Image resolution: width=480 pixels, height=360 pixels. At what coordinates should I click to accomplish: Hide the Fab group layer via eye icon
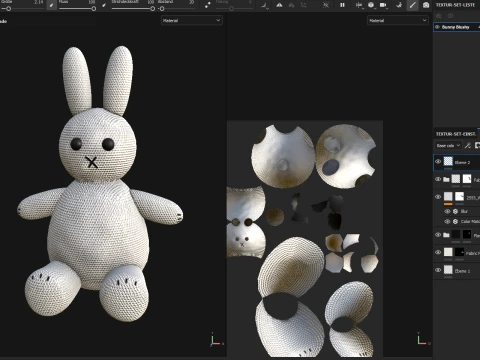(438, 179)
